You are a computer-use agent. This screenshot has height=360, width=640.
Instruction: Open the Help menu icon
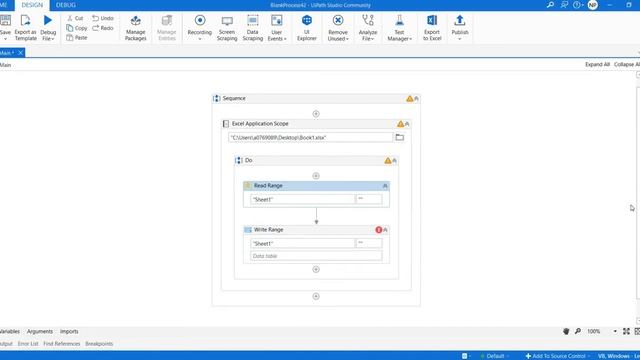click(x=577, y=5)
